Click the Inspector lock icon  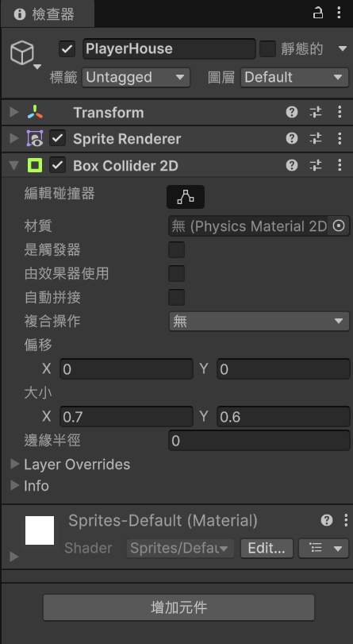[317, 13]
